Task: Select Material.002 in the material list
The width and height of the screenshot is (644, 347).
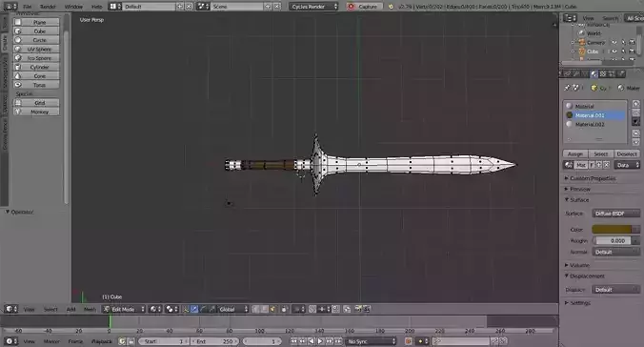Action: click(x=594, y=125)
